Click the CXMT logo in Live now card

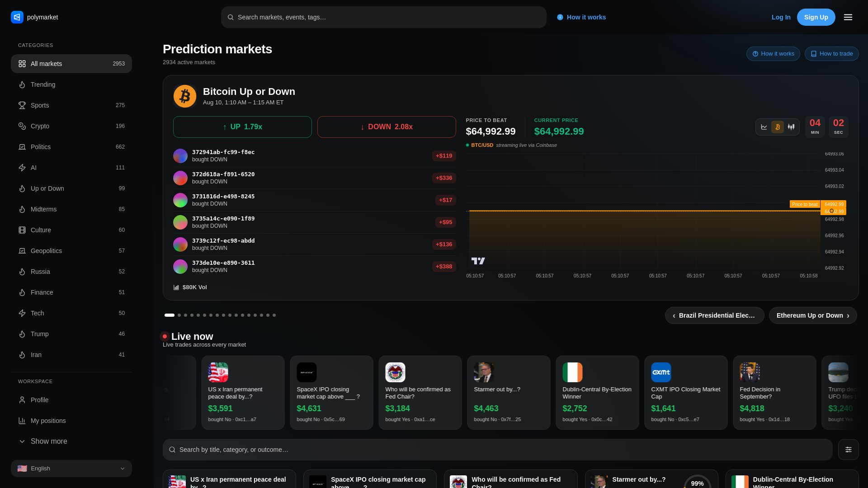click(661, 372)
